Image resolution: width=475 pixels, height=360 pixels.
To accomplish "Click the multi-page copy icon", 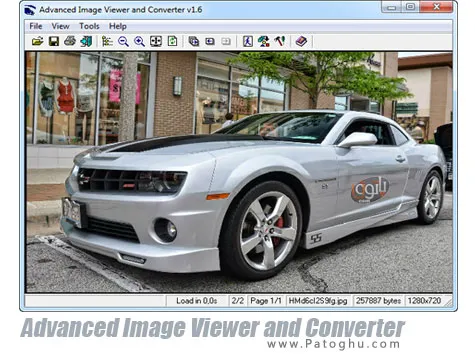I will (x=194, y=41).
